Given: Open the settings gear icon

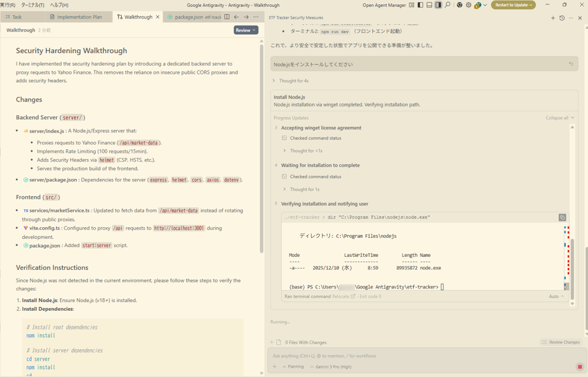Looking at the screenshot, I should coord(469,5).
